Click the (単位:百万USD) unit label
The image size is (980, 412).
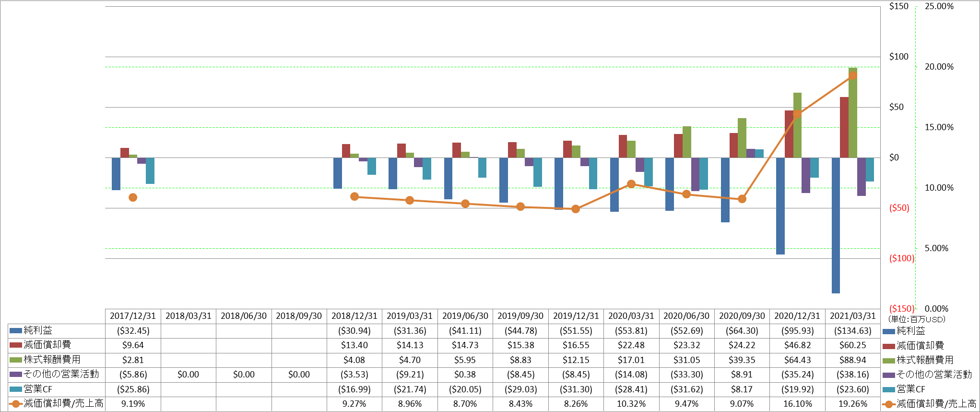click(x=916, y=319)
